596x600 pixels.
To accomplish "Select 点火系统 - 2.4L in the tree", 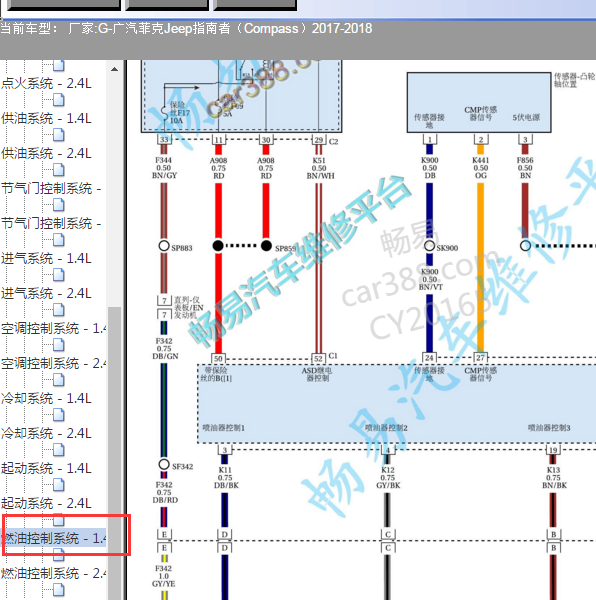I will [46, 83].
